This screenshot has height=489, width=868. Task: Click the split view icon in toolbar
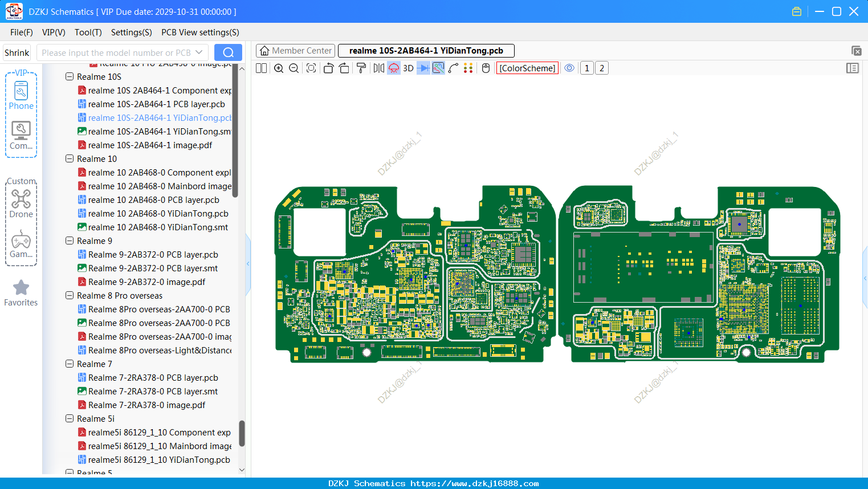tap(262, 68)
